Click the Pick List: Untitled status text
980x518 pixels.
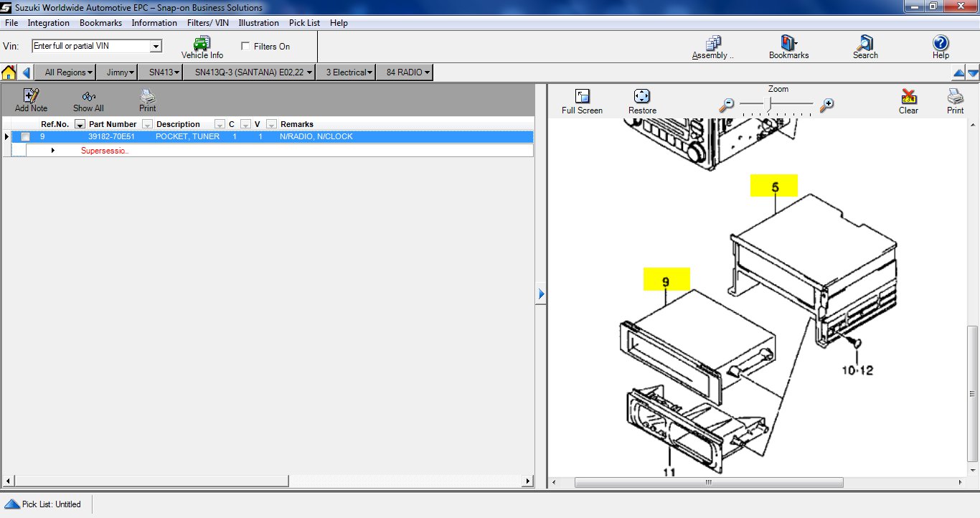click(x=52, y=504)
